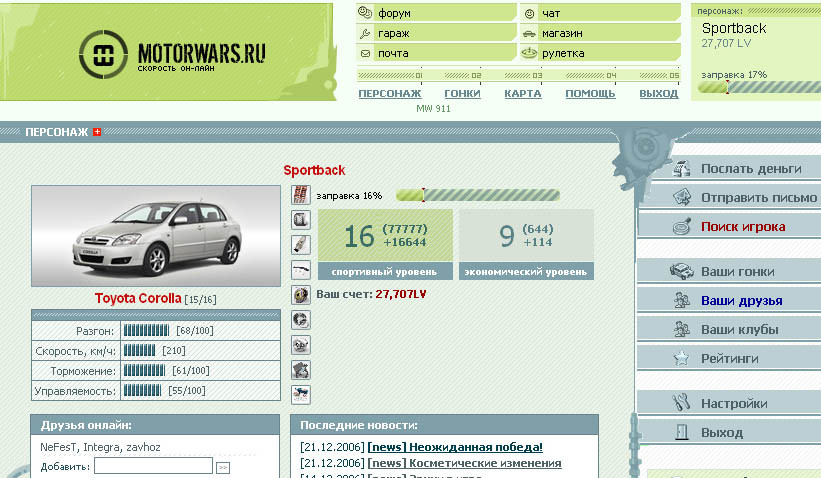Click the >> button next to Добавить field
The width and height of the screenshot is (821, 478).
coord(223,467)
